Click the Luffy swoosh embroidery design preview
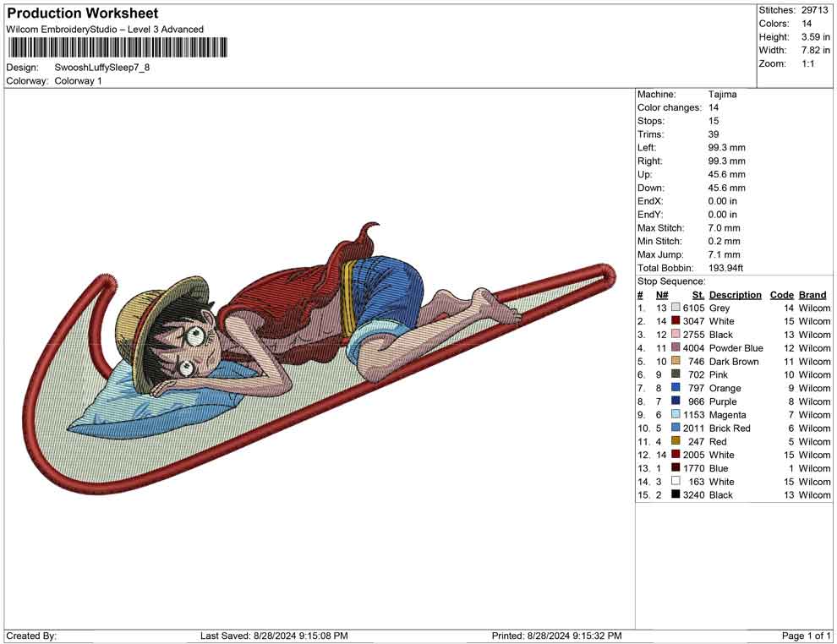The height and width of the screenshot is (644, 837). tap(320, 358)
